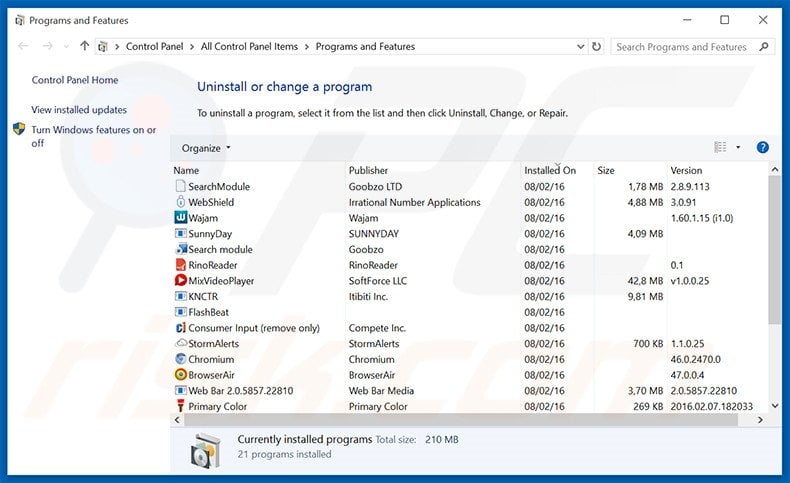The width and height of the screenshot is (790, 483).
Task: Click the scroll up arrow
Action: point(775,170)
